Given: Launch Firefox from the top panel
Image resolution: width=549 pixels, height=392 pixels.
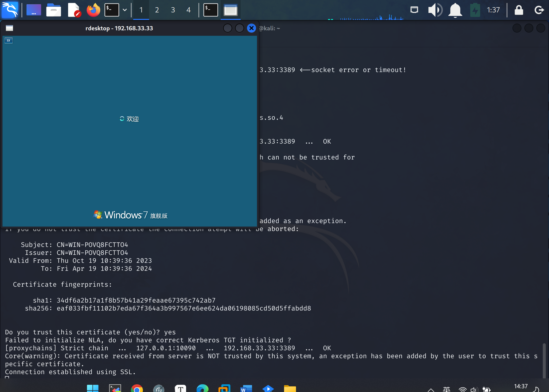Looking at the screenshot, I should pos(93,10).
